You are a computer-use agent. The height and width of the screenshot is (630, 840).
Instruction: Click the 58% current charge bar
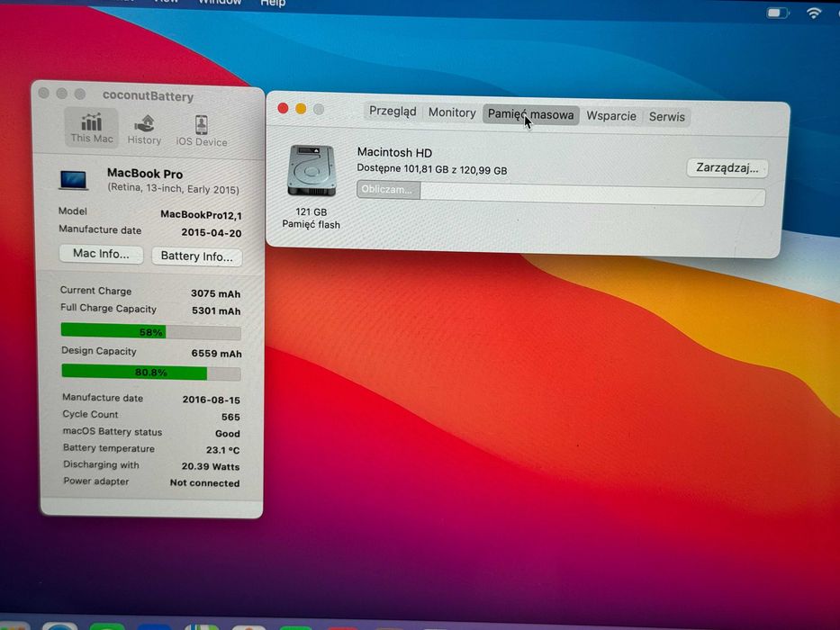(x=150, y=331)
